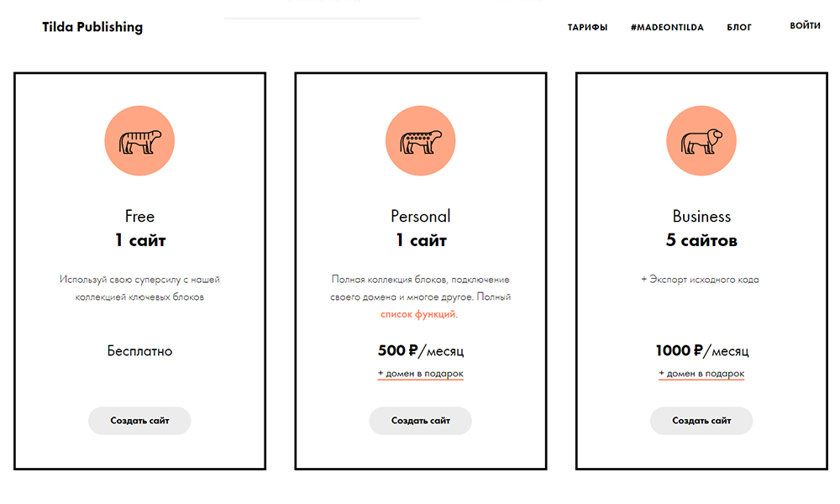Select the Personal plan title
The image size is (840, 504).
tap(420, 217)
